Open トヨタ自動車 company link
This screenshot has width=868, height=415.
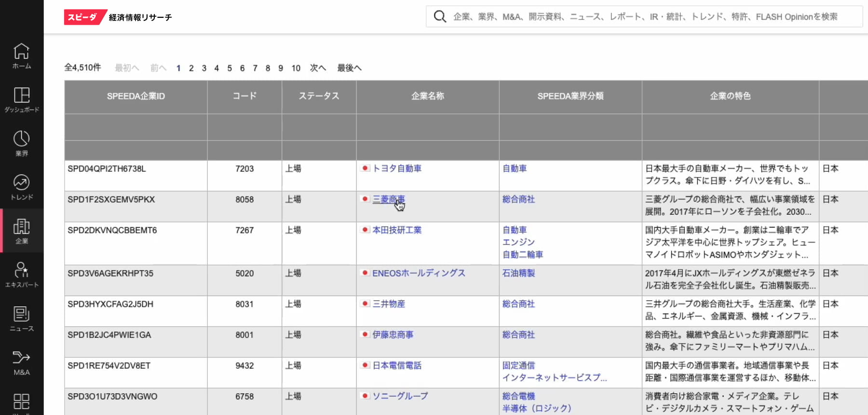point(397,168)
